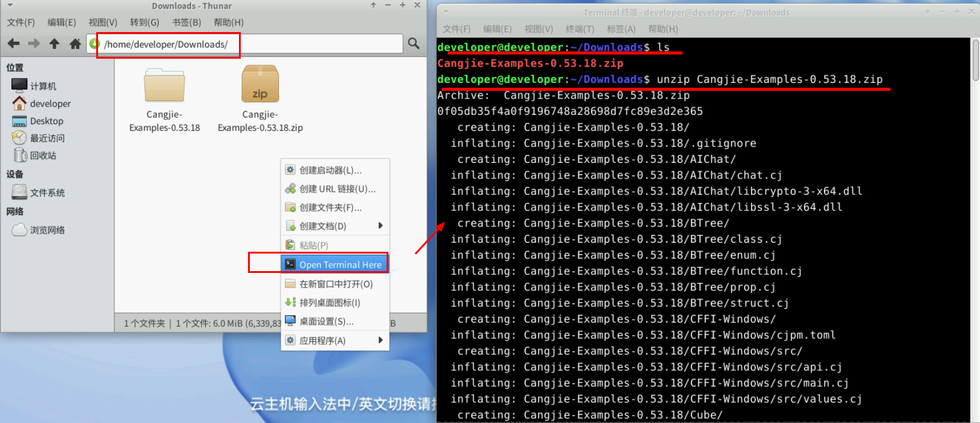Open home folder via toolbar icon
The height and width of the screenshot is (423, 980).
pos(75,44)
